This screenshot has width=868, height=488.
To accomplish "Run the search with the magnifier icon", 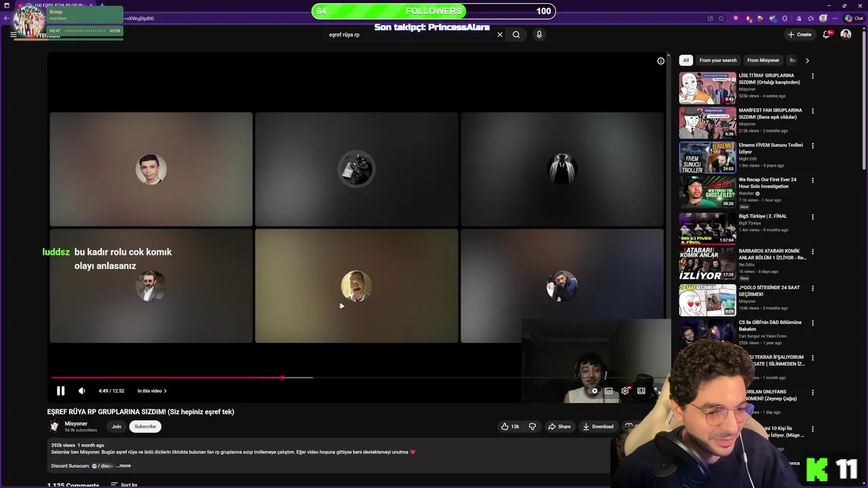I will (516, 35).
